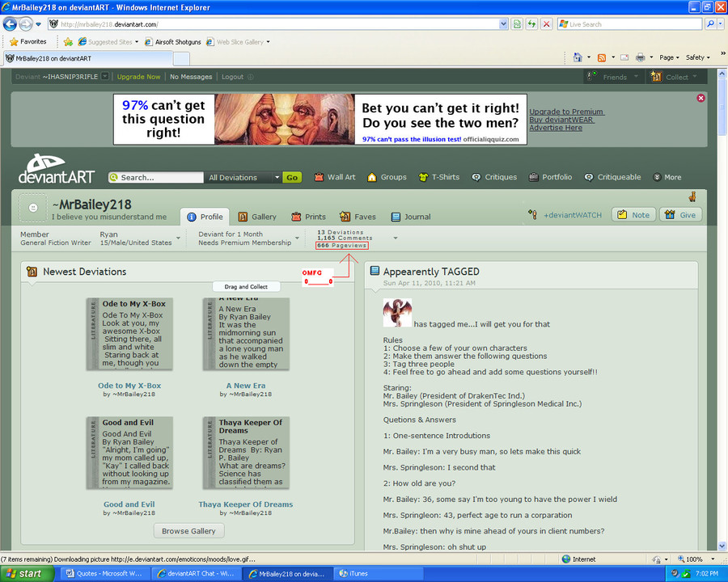This screenshot has width=728, height=582.
Task: Open the Safety menu dropdown
Action: click(698, 57)
